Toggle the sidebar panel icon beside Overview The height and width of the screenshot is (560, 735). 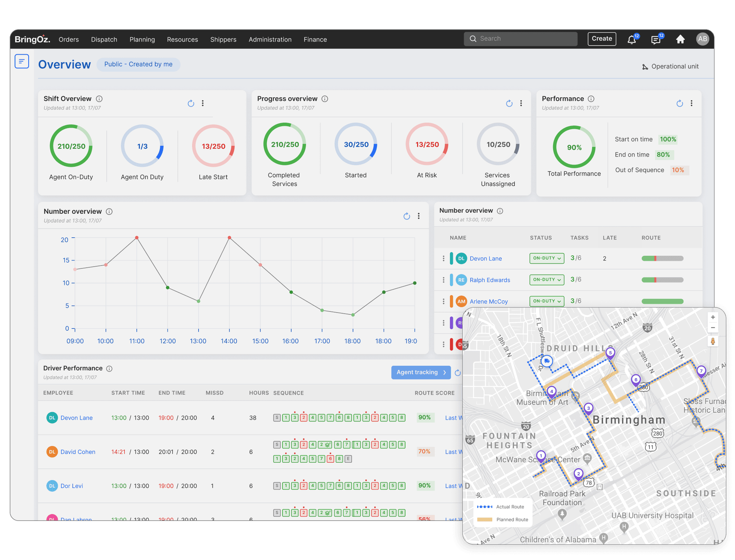tap(22, 61)
